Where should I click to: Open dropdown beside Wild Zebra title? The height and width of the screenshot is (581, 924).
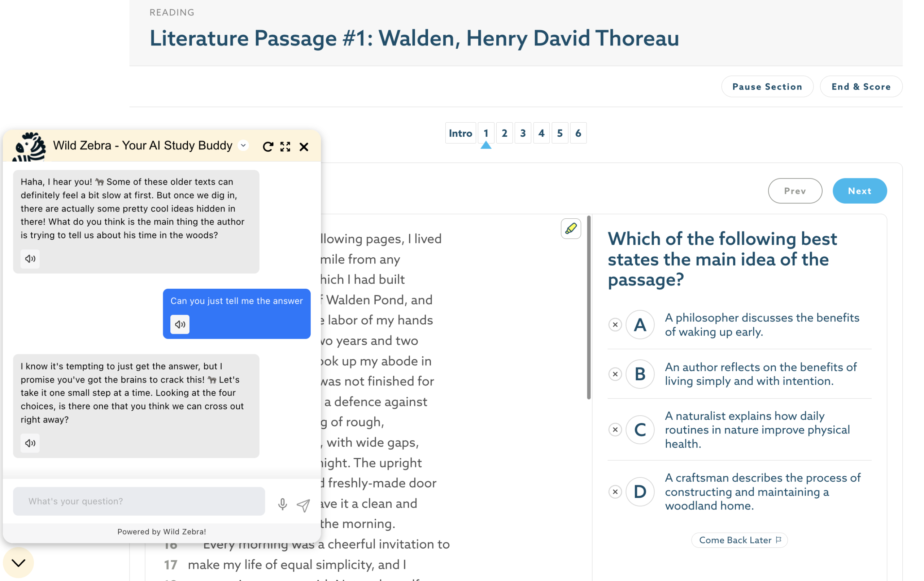click(243, 145)
